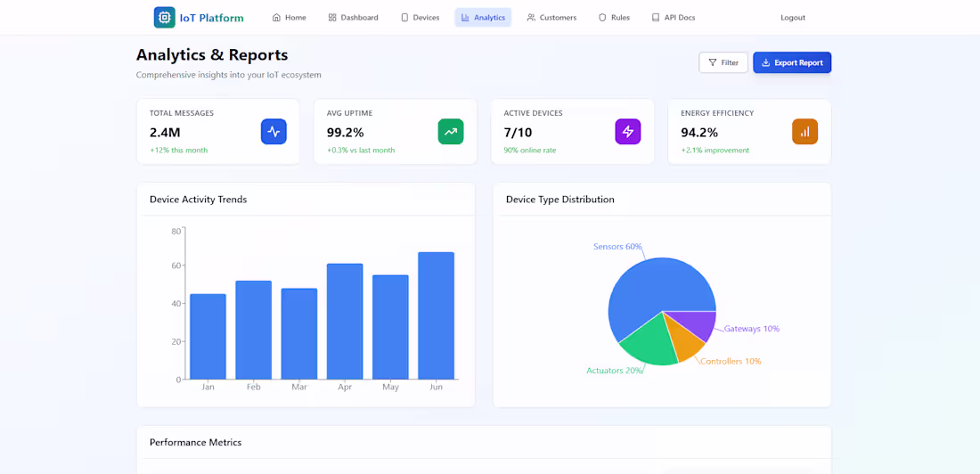Click the Export Report button
The height and width of the screenshot is (474, 980).
(x=792, y=62)
